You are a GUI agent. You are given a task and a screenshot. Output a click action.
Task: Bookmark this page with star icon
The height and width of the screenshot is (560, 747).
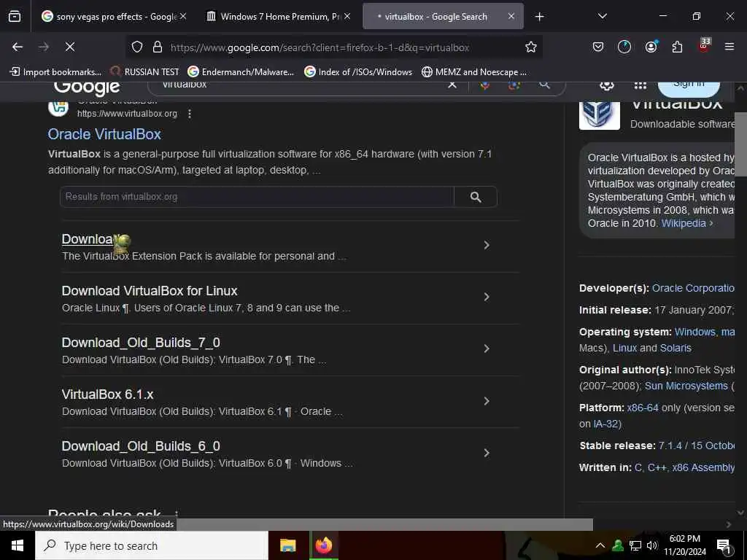click(x=531, y=47)
